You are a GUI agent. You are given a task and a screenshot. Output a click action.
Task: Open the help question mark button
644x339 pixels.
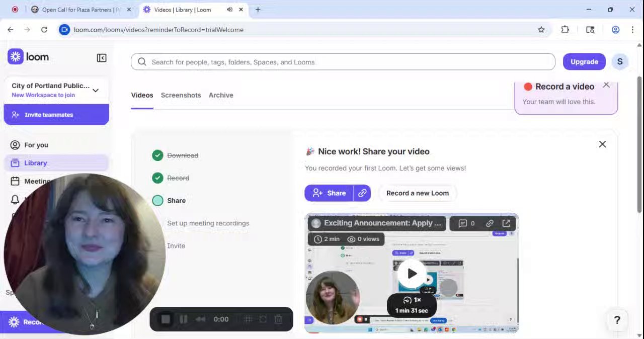pyautogui.click(x=617, y=320)
